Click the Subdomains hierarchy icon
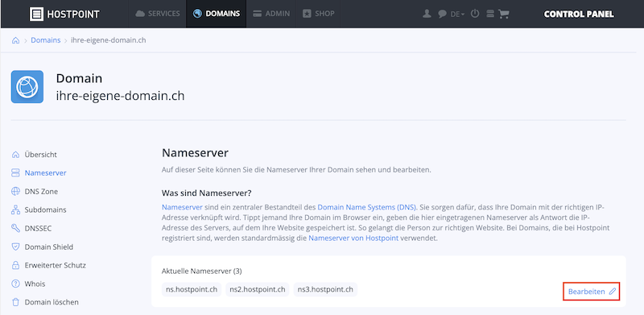This screenshot has width=644, height=315. point(15,209)
